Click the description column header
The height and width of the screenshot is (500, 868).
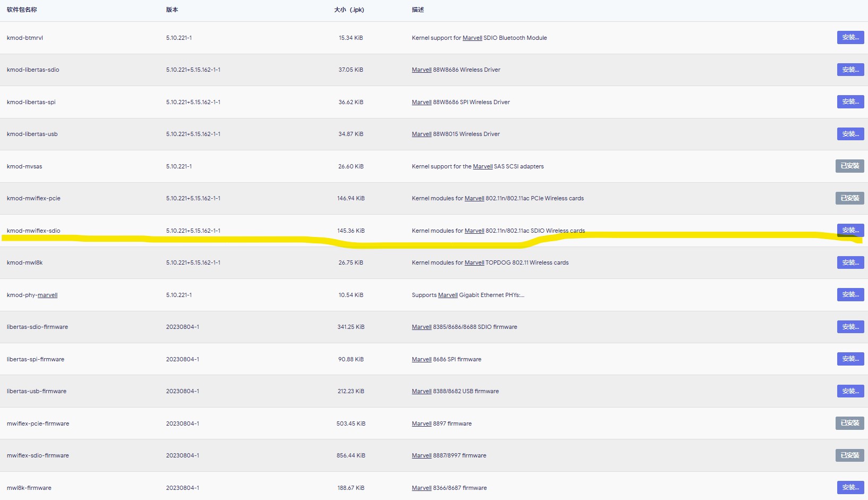pyautogui.click(x=418, y=10)
